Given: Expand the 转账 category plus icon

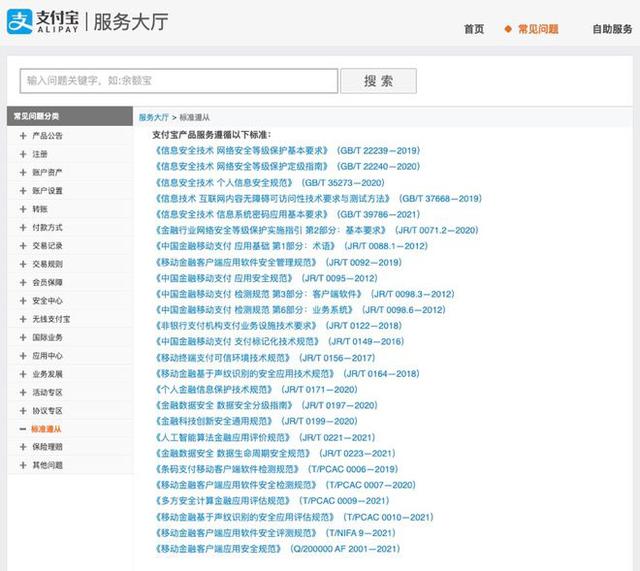Looking at the screenshot, I should (23, 209).
